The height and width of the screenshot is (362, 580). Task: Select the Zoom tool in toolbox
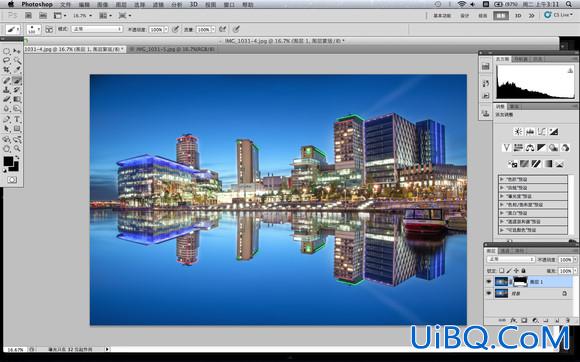(17, 149)
